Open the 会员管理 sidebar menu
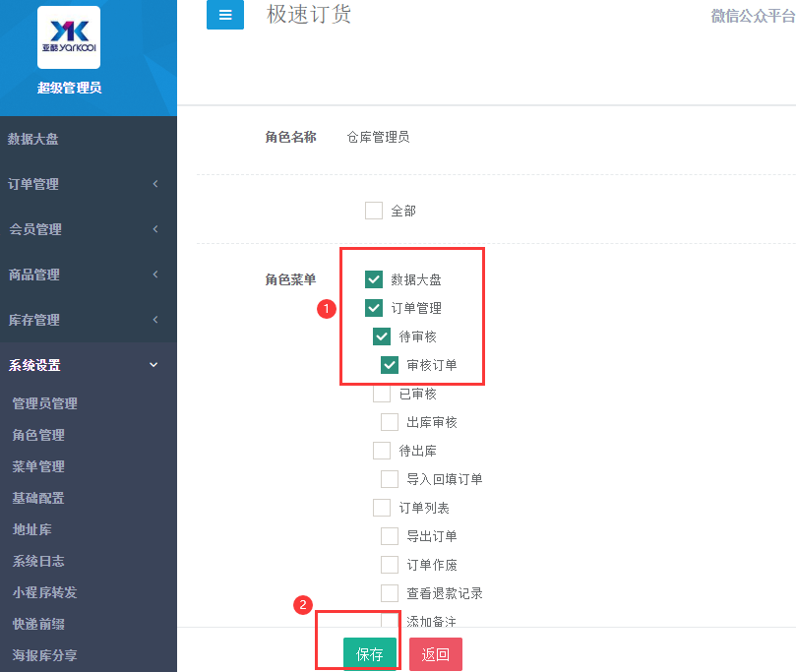The height and width of the screenshot is (672, 796). [x=35, y=229]
